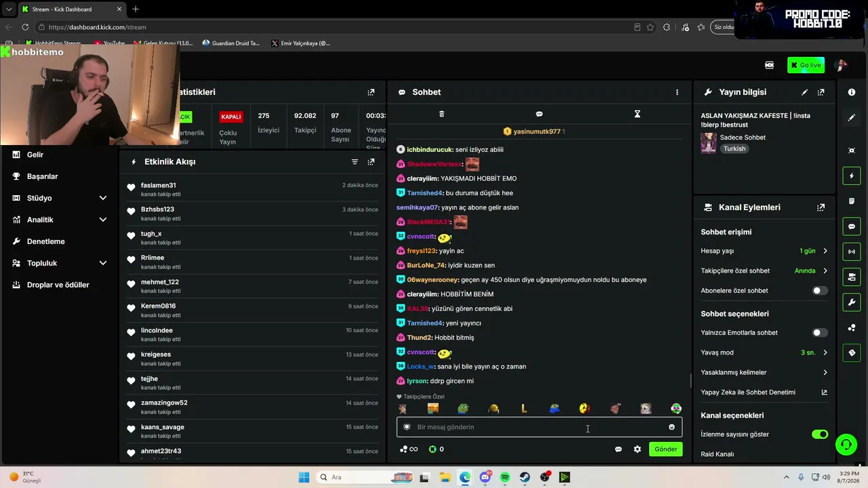Click the Turkish language tag

[734, 148]
